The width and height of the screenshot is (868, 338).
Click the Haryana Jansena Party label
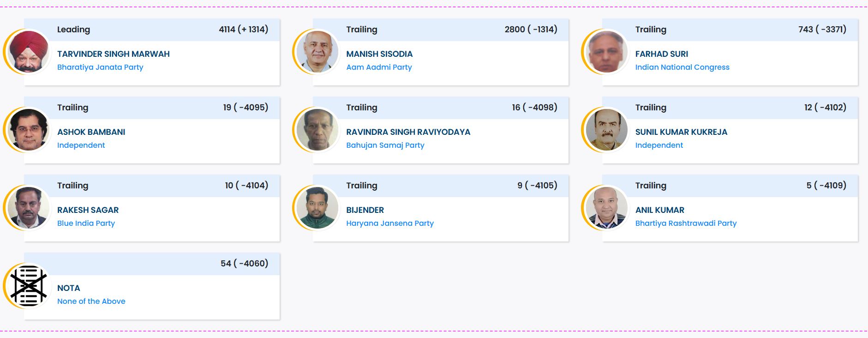click(390, 223)
